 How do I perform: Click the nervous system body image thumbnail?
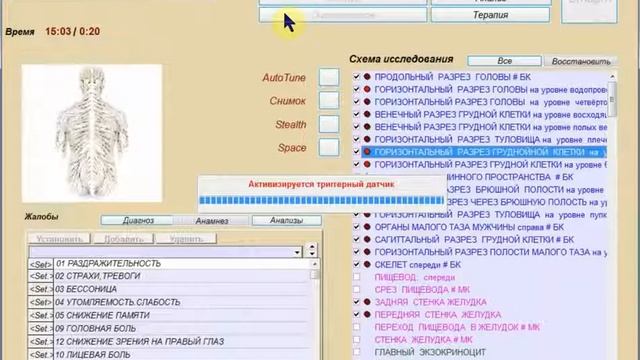coord(92,133)
